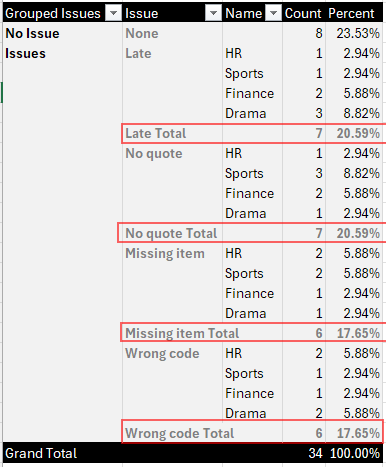Select the No quote Total label

[171, 233]
